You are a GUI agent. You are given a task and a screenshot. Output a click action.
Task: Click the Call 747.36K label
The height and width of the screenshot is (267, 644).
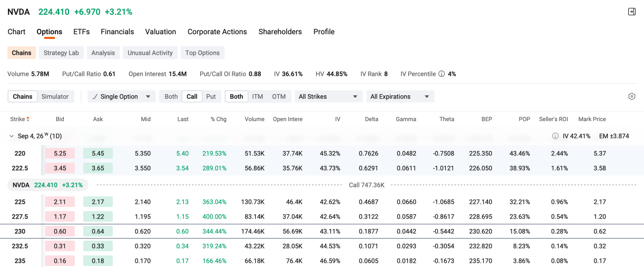click(367, 185)
